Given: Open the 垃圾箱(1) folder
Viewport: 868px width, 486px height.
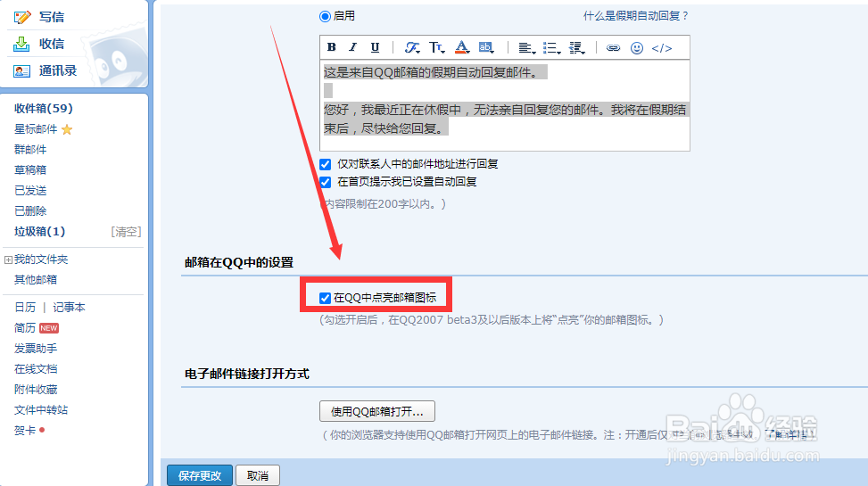Looking at the screenshot, I should (39, 231).
